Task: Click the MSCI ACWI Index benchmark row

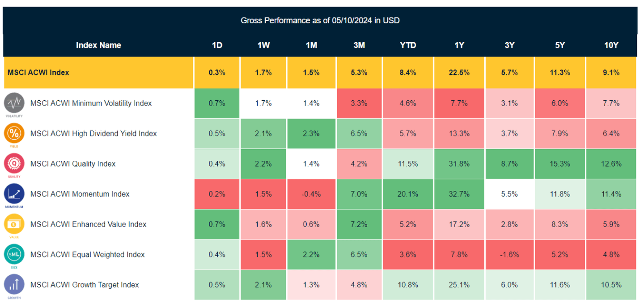Action: 38,73
